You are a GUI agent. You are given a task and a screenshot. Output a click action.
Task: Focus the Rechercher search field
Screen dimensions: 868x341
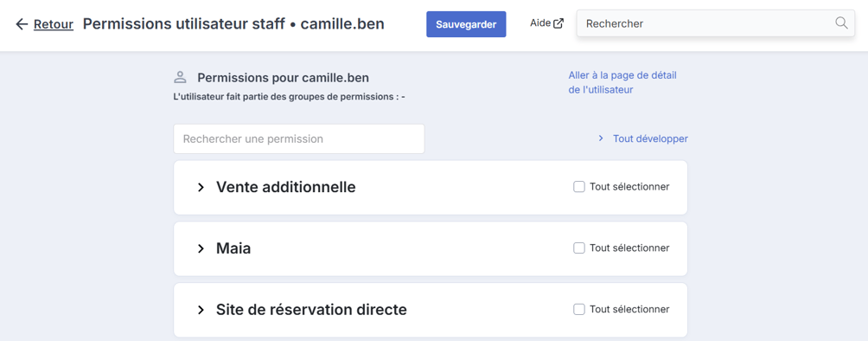click(716, 23)
